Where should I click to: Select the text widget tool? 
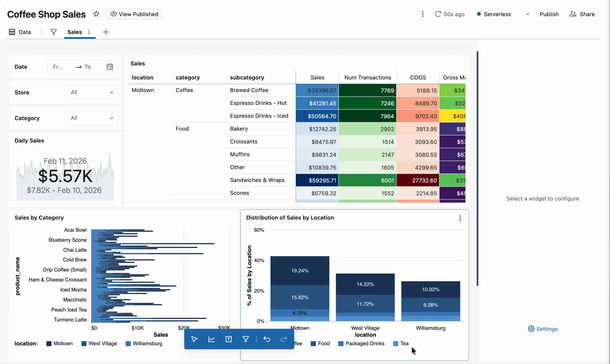click(x=228, y=339)
